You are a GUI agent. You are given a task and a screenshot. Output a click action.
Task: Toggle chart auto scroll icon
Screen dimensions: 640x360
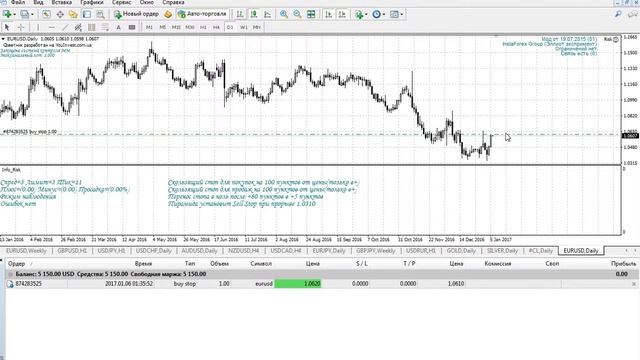329,14
